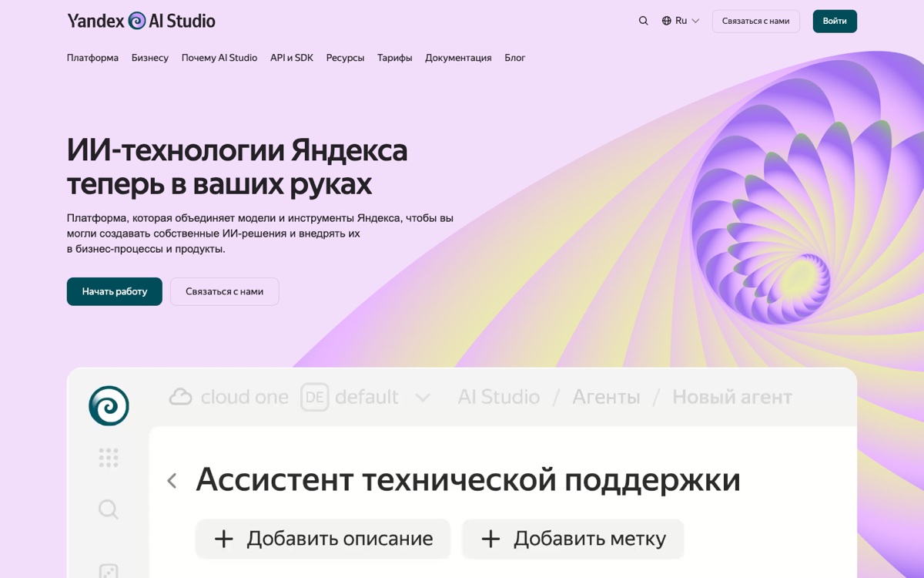Image resolution: width=924 pixels, height=578 pixels.
Task: Click the back arrow beside assistant title
Action: click(172, 481)
